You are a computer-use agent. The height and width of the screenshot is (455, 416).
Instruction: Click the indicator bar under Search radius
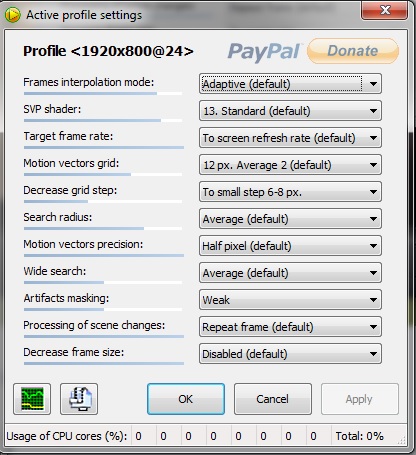(103, 229)
